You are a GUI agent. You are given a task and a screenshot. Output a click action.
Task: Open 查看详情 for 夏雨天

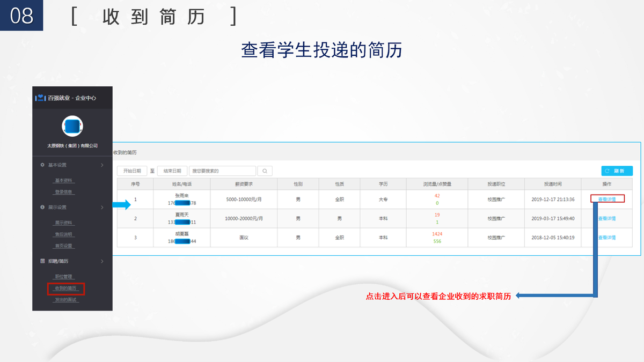(607, 218)
